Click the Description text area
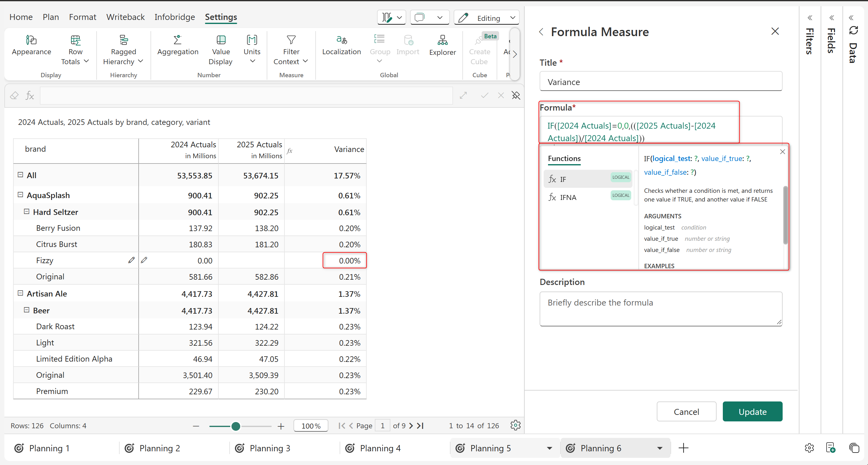The image size is (868, 465). pos(661,308)
